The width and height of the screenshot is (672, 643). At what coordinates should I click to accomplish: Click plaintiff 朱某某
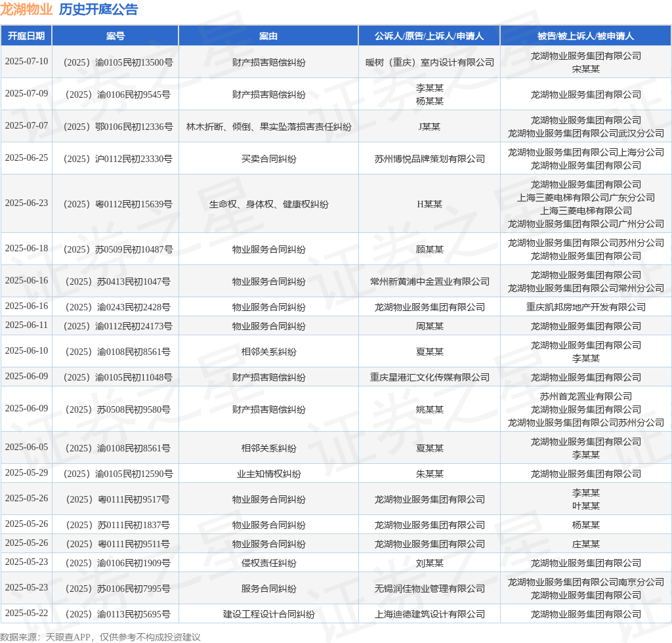(429, 474)
